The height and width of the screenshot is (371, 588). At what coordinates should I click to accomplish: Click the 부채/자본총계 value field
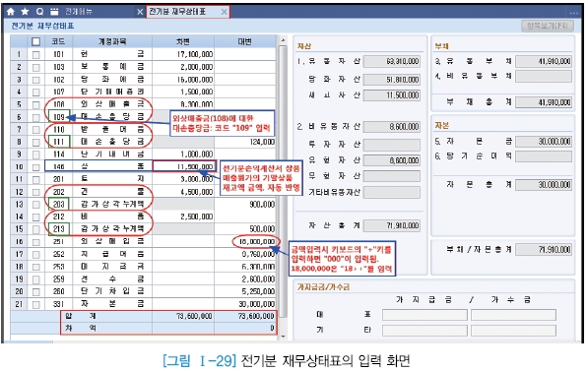544,250
